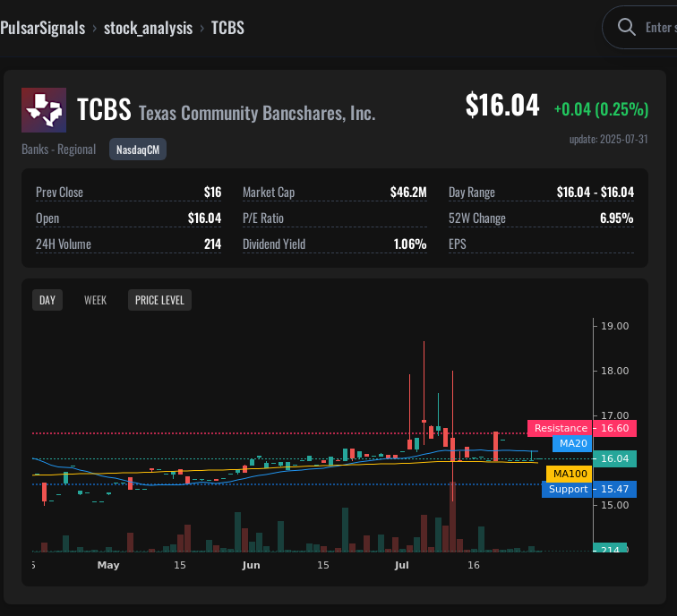Click the Resistance 16.60 label

click(x=581, y=428)
